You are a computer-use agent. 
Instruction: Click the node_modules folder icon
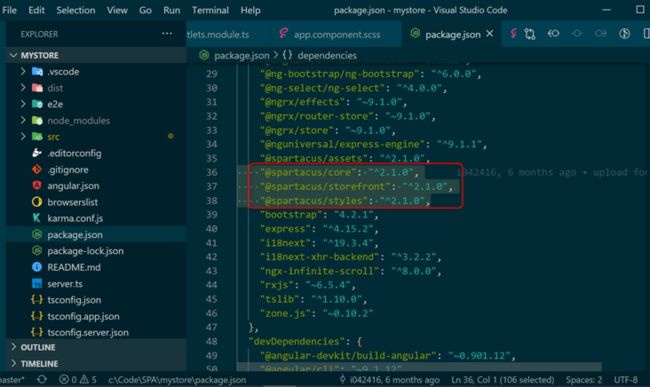pos(37,120)
